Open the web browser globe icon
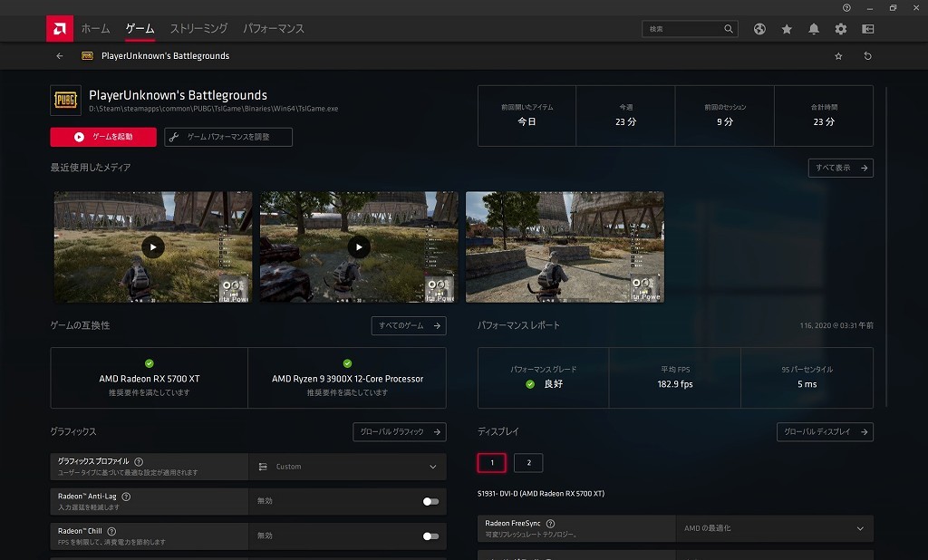Viewport: 928px width, 560px height. [x=759, y=29]
